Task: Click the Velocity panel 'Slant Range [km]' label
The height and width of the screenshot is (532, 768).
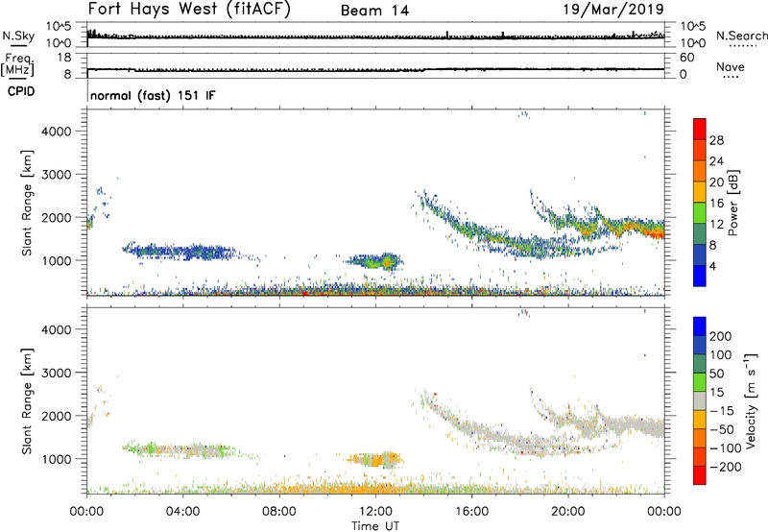Action: 27,401
